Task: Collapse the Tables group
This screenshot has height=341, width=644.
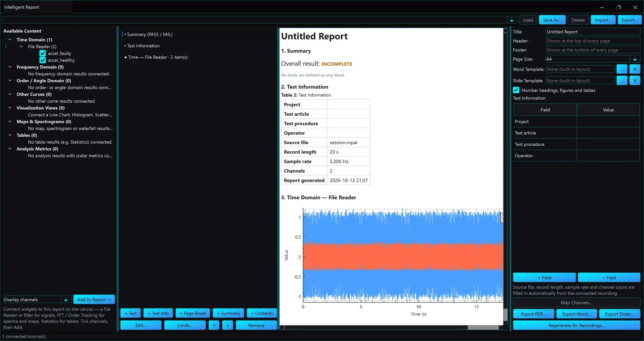Action: (x=10, y=135)
